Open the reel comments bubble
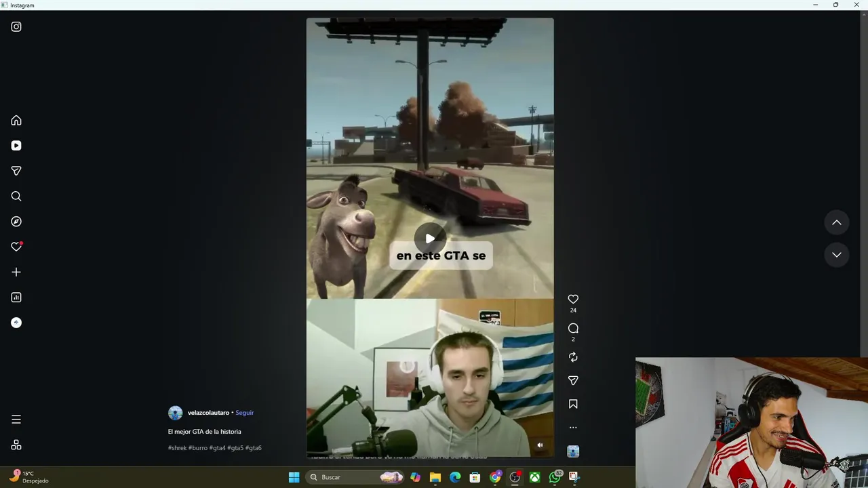868x488 pixels. pos(573,328)
